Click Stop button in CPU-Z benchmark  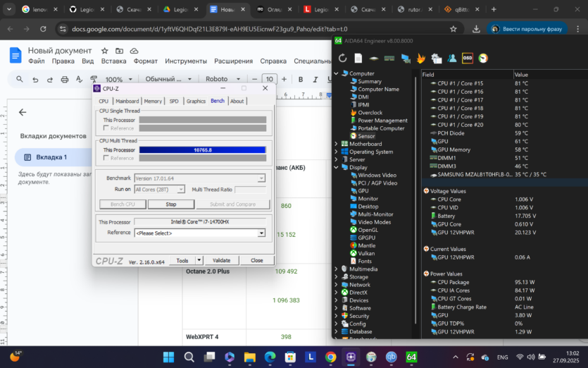click(x=171, y=204)
